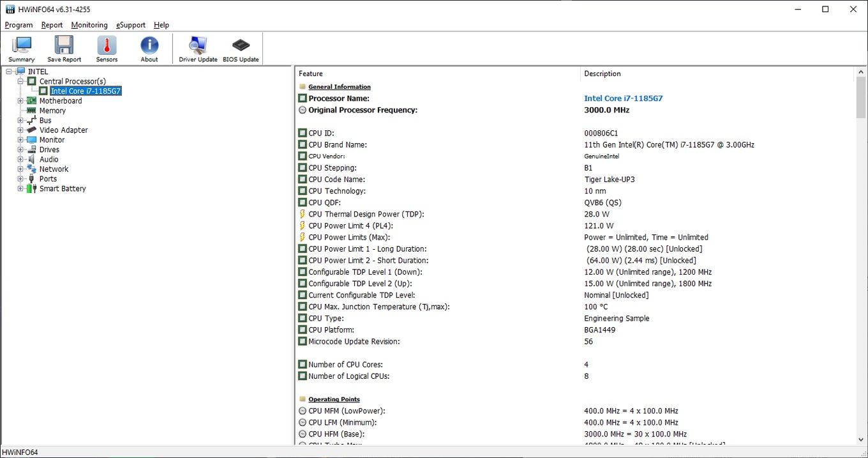
Task: Select the Memory tree item
Action: (52, 111)
